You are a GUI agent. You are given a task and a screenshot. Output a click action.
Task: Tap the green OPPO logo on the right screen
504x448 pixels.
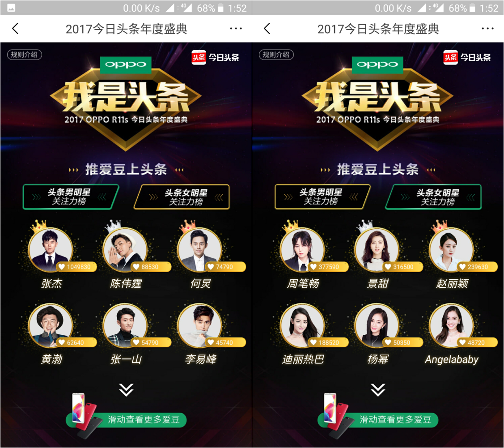tap(377, 64)
